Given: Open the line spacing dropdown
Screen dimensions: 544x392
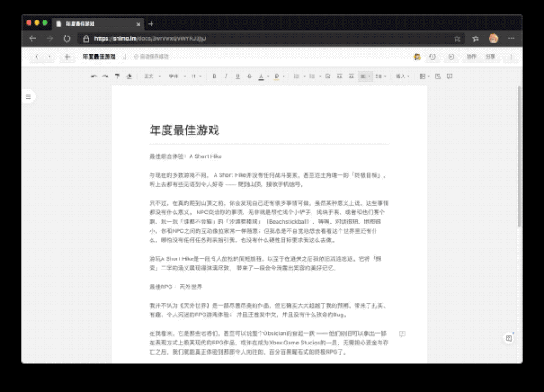Looking at the screenshot, I should tap(381, 77).
